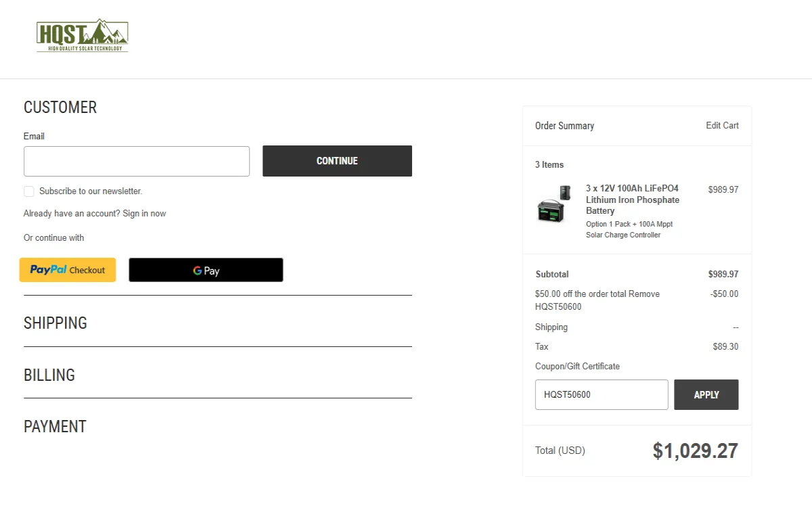Click the item price $989.97

(723, 190)
